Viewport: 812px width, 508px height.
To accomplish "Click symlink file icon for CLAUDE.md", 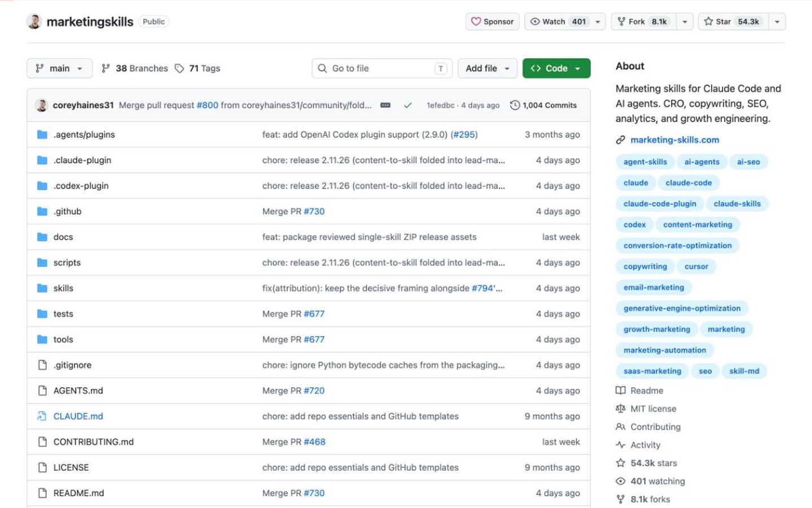I will pos(42,416).
